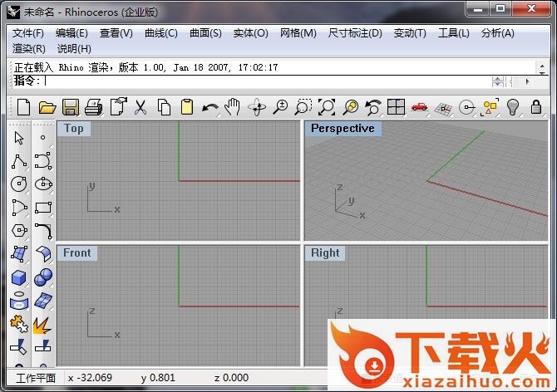Click the Explode tool icon
This screenshot has height=392, width=557.
[42, 326]
